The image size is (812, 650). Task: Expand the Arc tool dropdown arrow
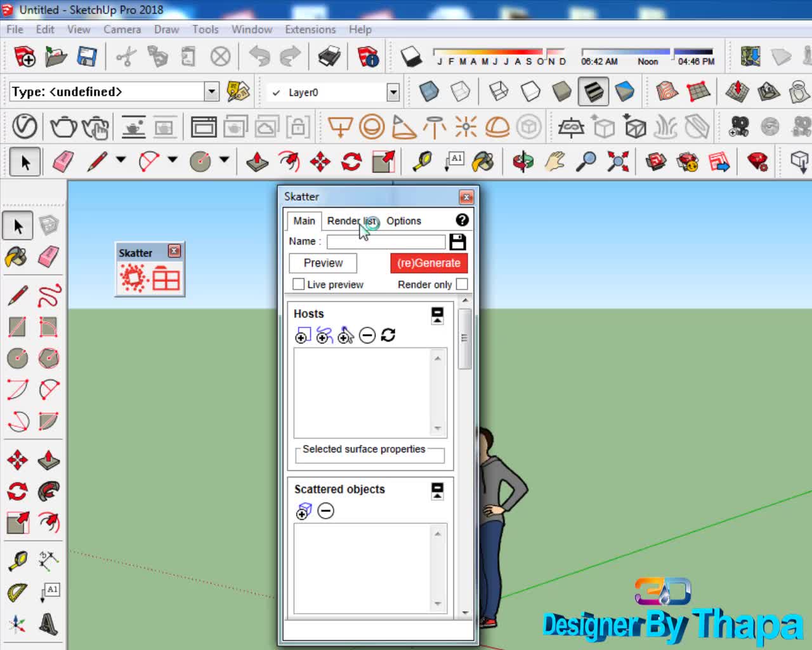pyautogui.click(x=173, y=160)
